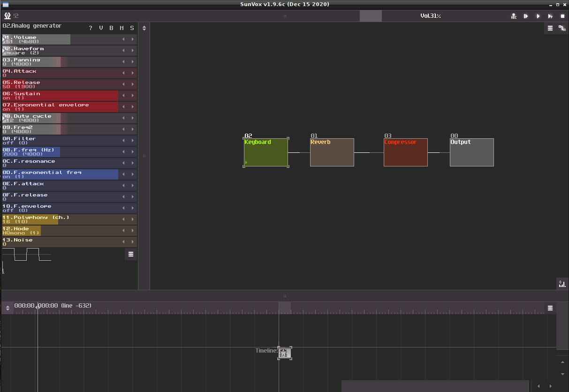Play from the current line position
The width and height of the screenshot is (569, 392).
coord(526,16)
